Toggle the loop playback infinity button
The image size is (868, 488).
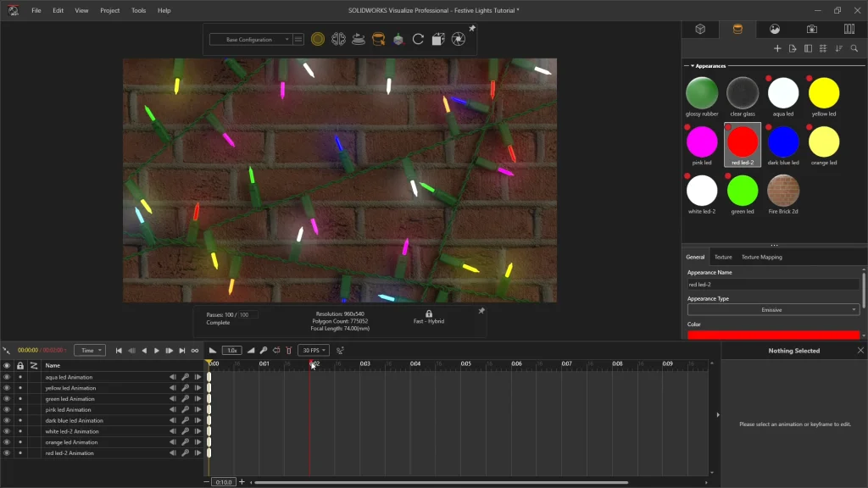point(195,351)
